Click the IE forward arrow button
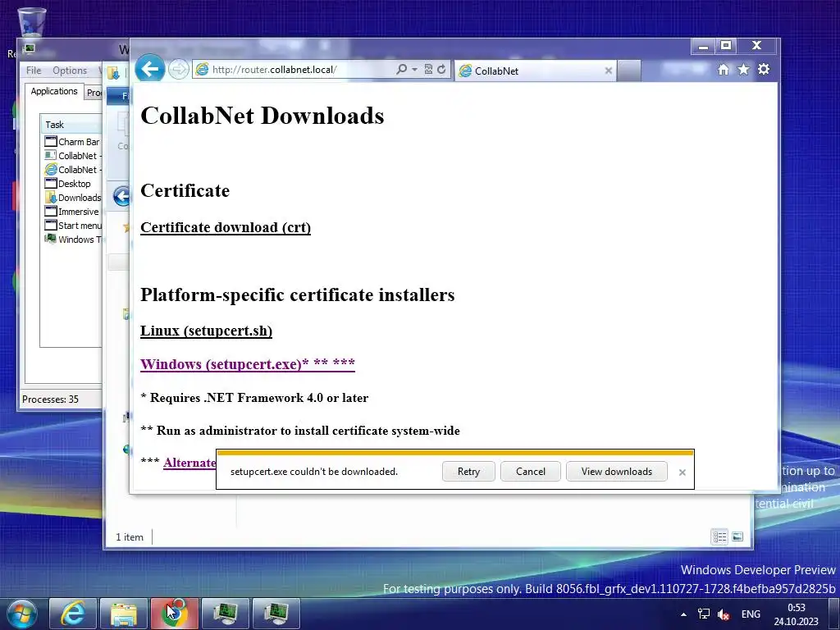Screen dimensions: 840x630 (178, 69)
